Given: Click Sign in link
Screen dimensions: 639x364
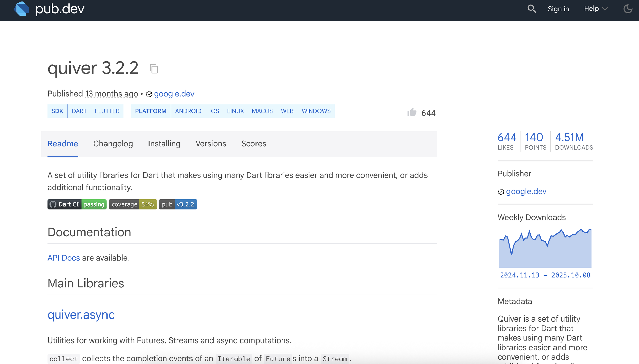Looking at the screenshot, I should pyautogui.click(x=558, y=9).
